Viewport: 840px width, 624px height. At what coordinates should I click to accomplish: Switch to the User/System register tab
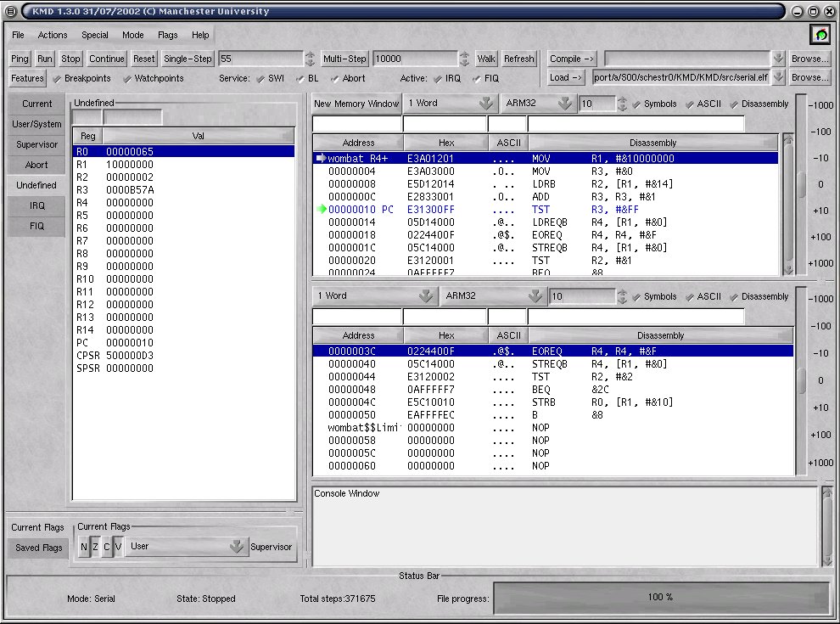(x=36, y=124)
